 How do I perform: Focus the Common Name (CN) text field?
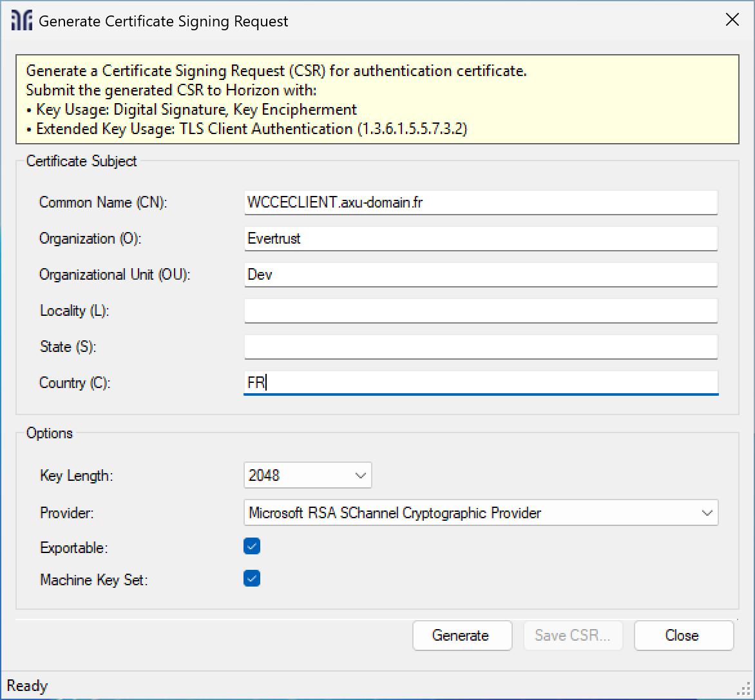pos(480,202)
